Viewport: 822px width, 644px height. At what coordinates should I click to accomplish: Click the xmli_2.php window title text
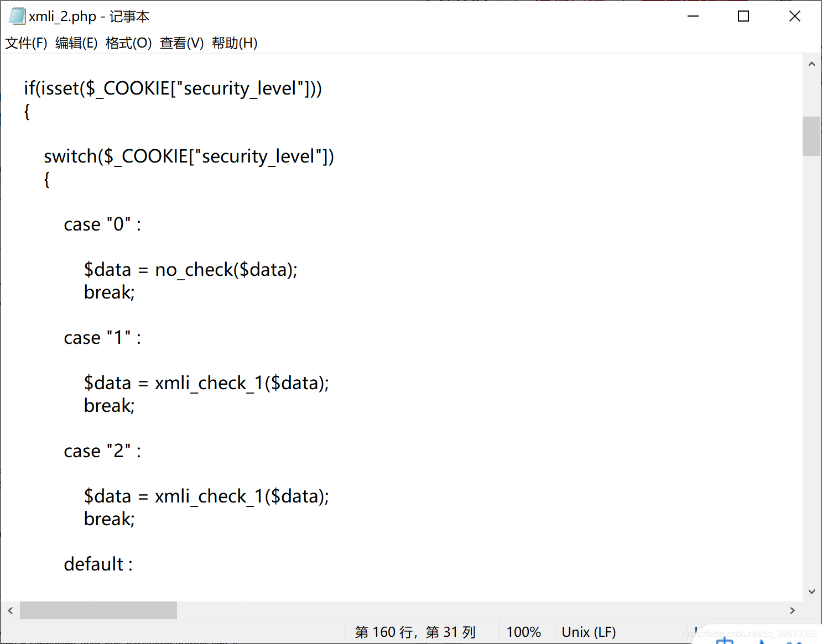click(89, 17)
